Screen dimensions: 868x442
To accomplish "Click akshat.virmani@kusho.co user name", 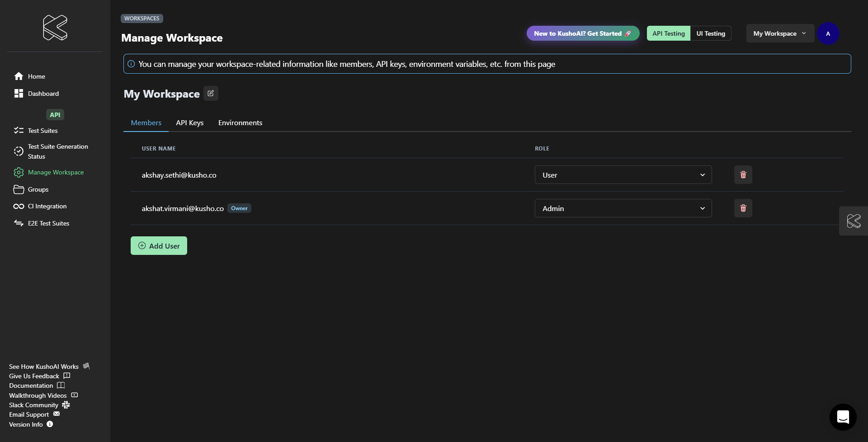I will (183, 208).
